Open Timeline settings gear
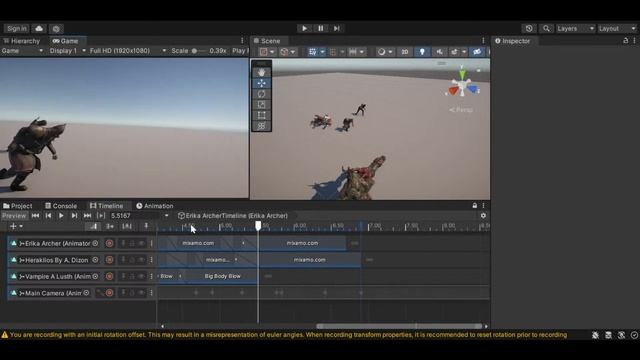 click(x=483, y=216)
